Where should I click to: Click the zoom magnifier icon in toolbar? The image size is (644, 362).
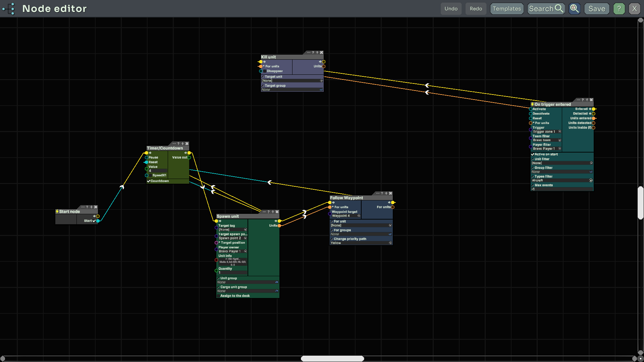(x=574, y=8)
